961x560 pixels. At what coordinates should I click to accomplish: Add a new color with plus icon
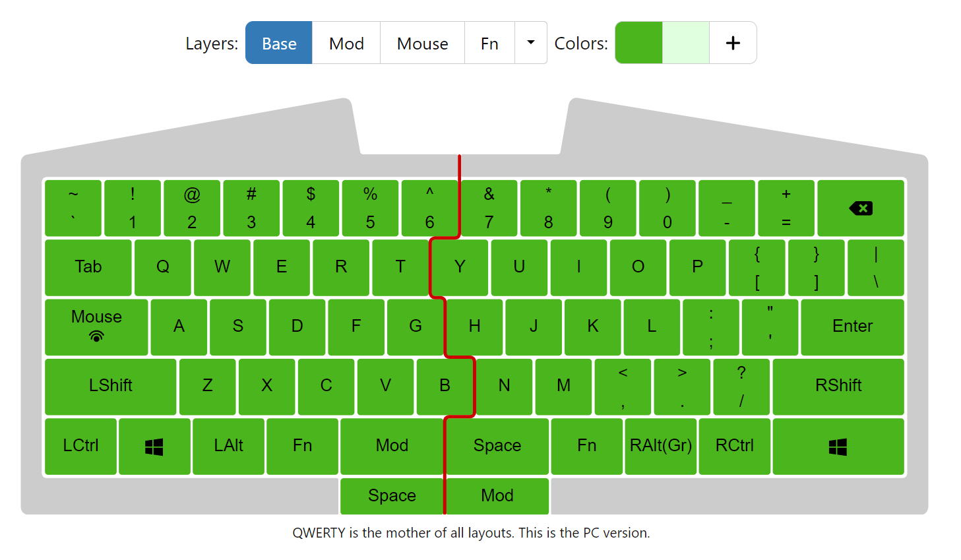click(x=733, y=43)
